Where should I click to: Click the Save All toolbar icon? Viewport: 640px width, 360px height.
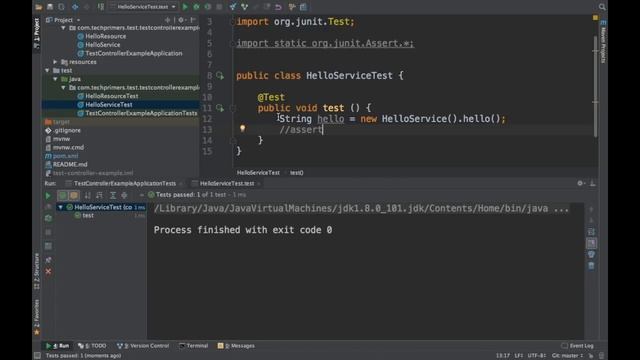tap(50, 7)
